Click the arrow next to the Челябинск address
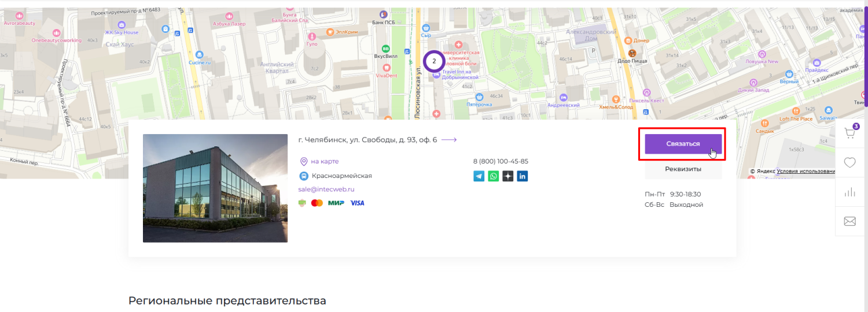 click(449, 140)
